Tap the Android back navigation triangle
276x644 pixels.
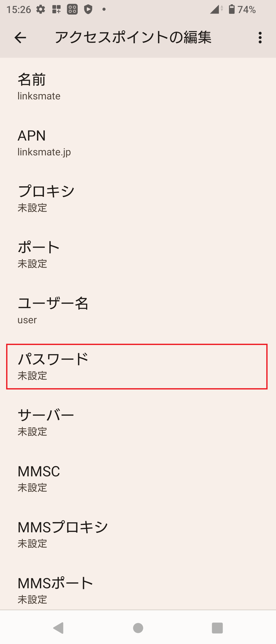pos(59,628)
